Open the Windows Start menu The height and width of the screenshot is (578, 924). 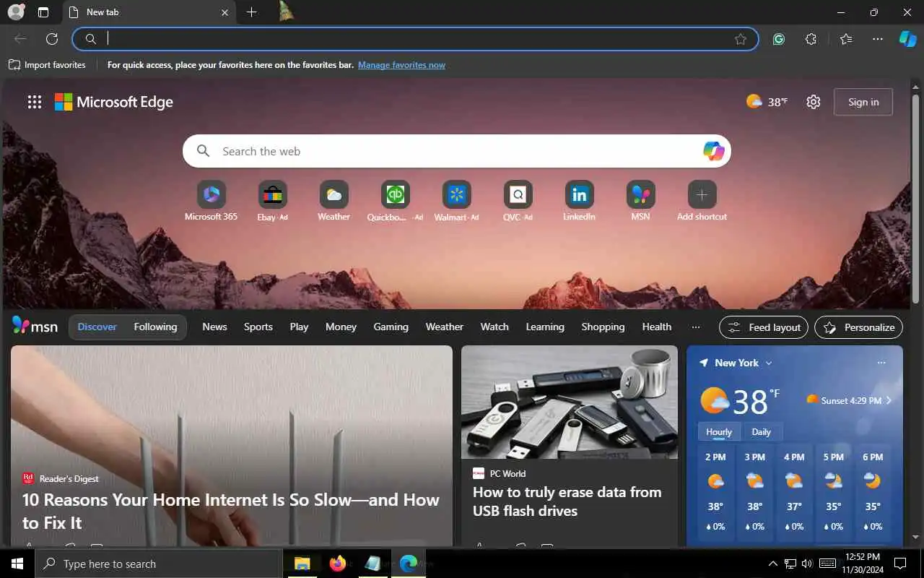click(17, 564)
